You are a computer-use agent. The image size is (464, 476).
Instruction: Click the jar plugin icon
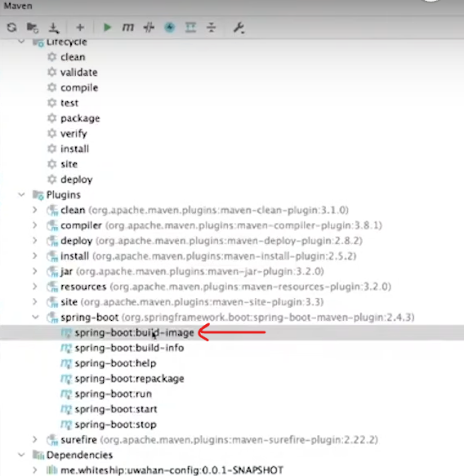(x=52, y=271)
